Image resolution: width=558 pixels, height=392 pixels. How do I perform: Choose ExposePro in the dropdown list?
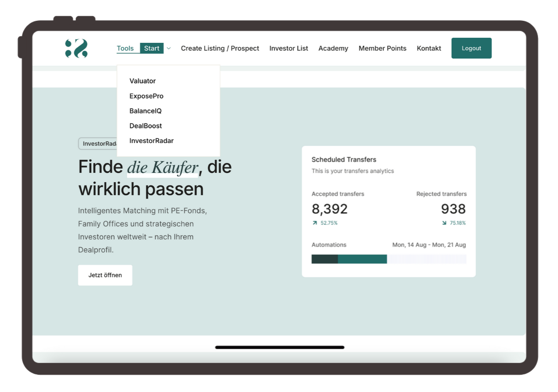tap(146, 96)
